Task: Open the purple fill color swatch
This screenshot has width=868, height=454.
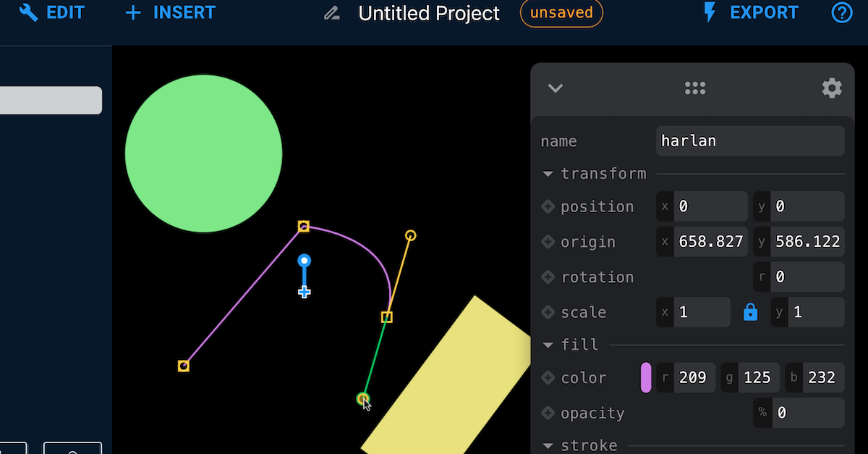Action: coord(646,377)
